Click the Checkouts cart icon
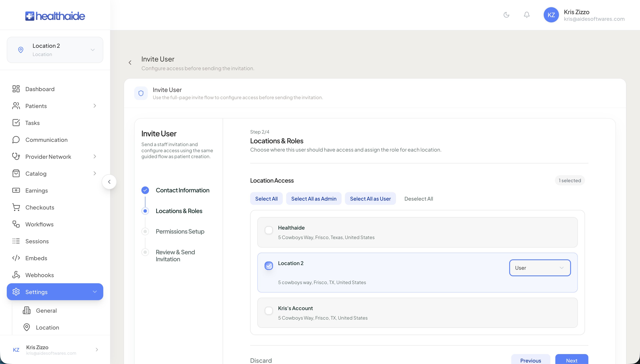The height and width of the screenshot is (364, 640). 16,207
